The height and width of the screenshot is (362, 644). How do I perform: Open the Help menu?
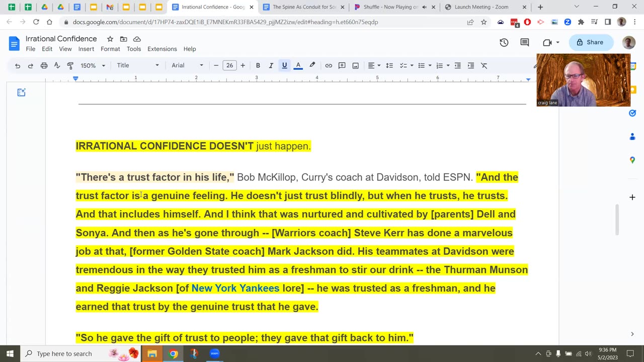point(190,49)
